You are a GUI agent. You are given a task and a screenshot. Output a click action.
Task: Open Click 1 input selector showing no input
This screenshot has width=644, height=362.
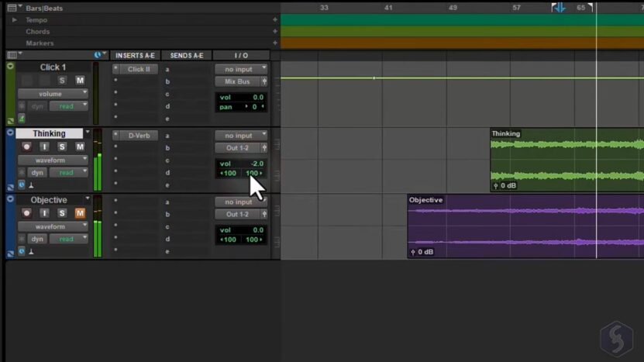pyautogui.click(x=241, y=69)
